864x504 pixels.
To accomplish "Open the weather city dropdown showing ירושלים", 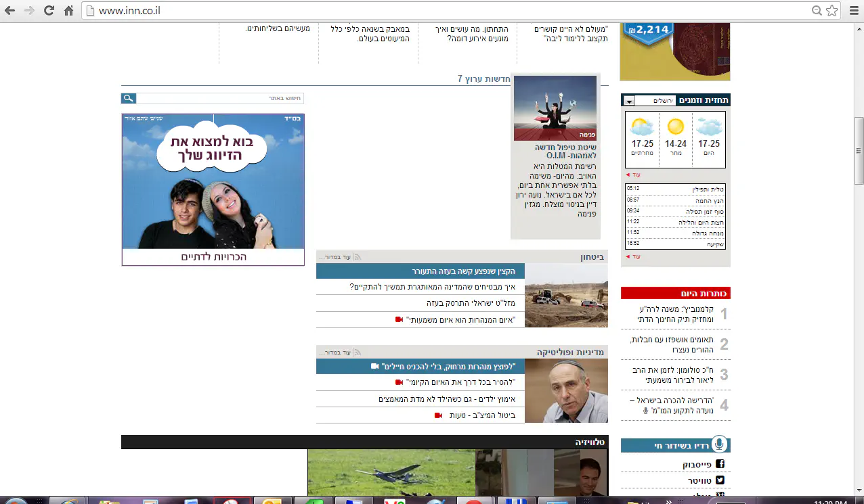I will click(x=629, y=101).
